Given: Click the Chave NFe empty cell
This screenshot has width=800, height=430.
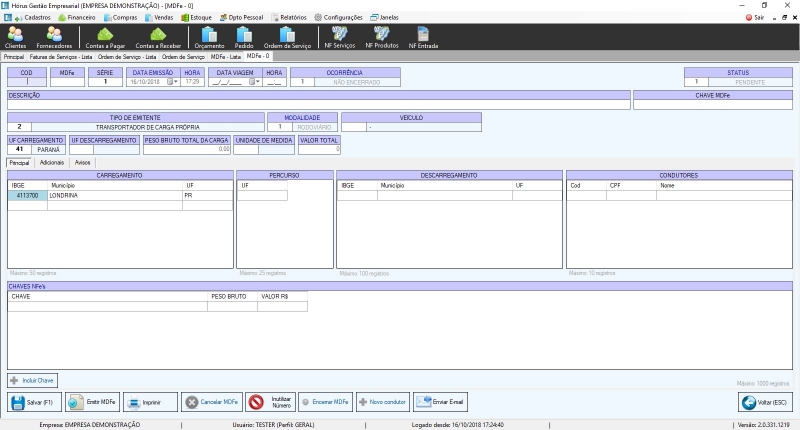Looking at the screenshot, I should pos(108,307).
